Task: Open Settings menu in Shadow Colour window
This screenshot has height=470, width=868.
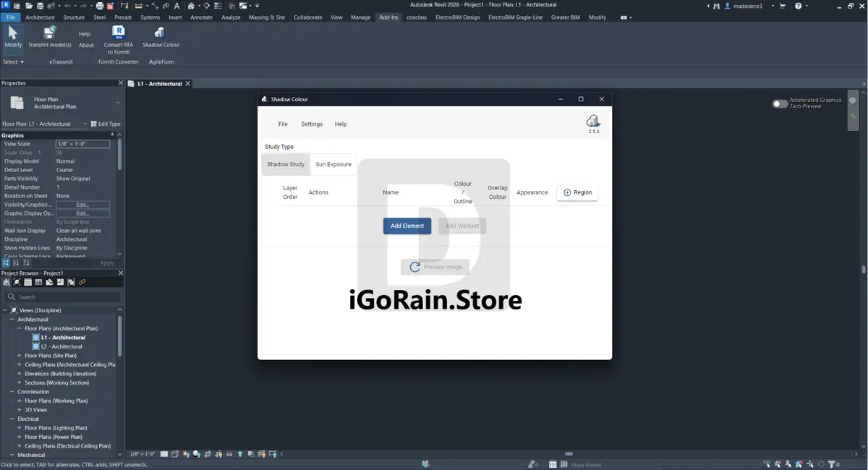Action: tap(312, 124)
